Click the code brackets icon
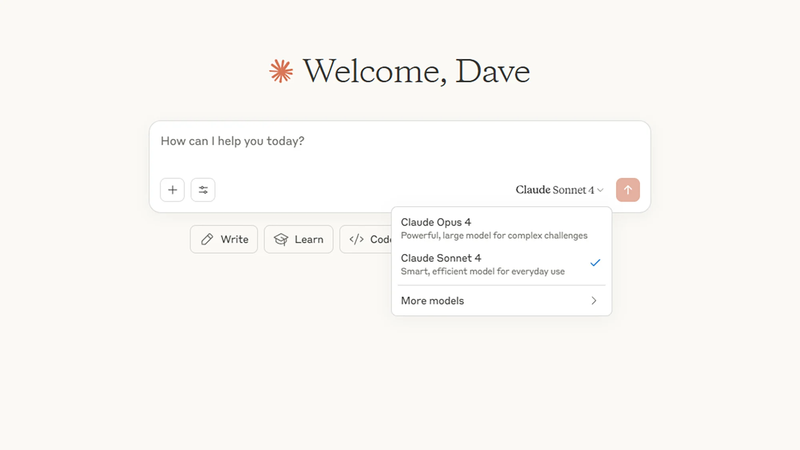 click(356, 240)
